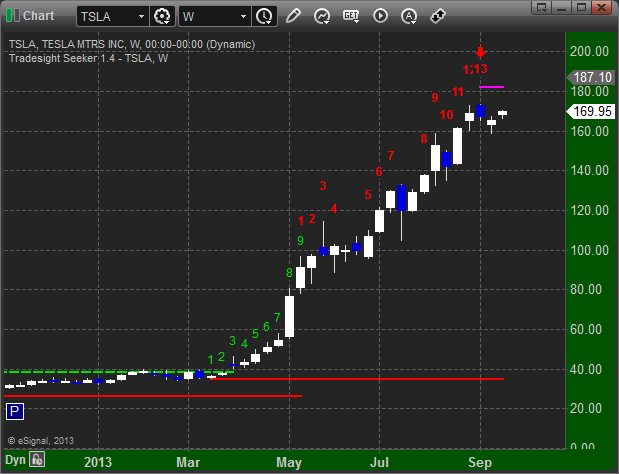This screenshot has width=619, height=474.
Task: Select the pencil drawing tools icon
Action: (293, 16)
